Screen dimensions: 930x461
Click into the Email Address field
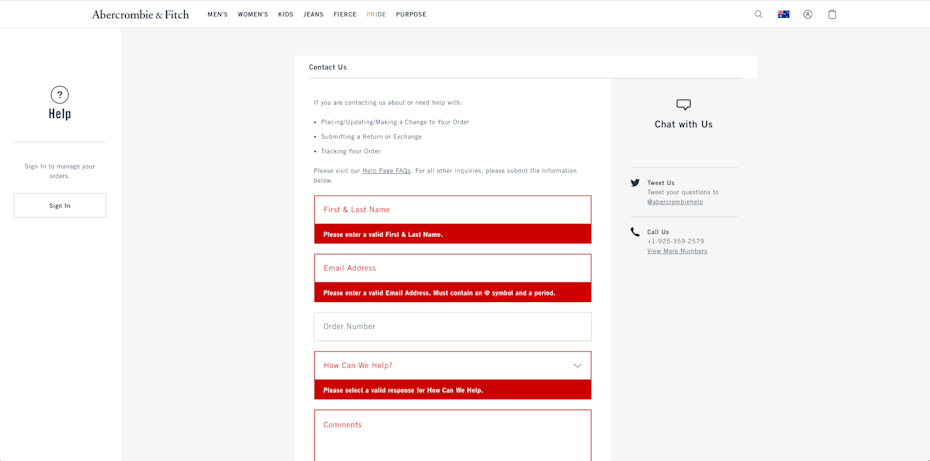tap(452, 268)
